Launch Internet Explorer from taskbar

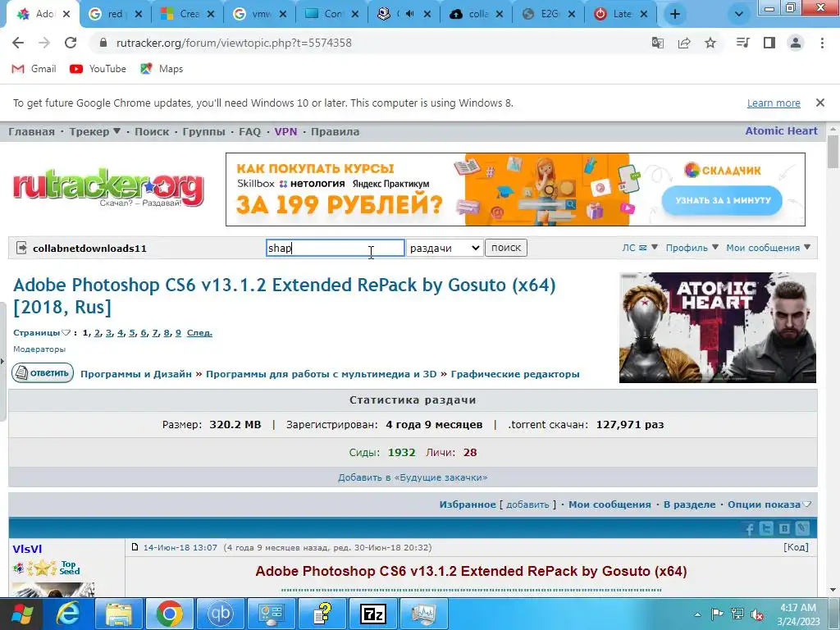tap(68, 614)
